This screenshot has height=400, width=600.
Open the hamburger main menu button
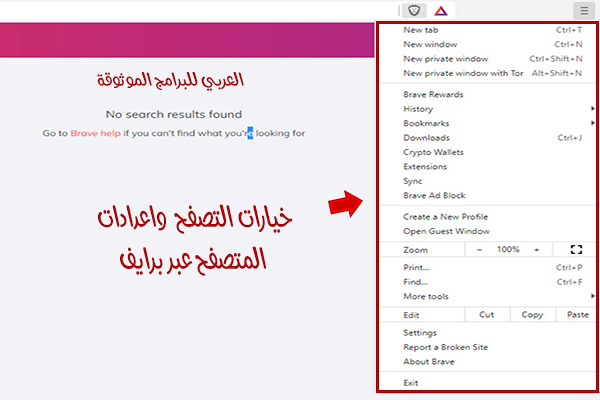pos(584,11)
